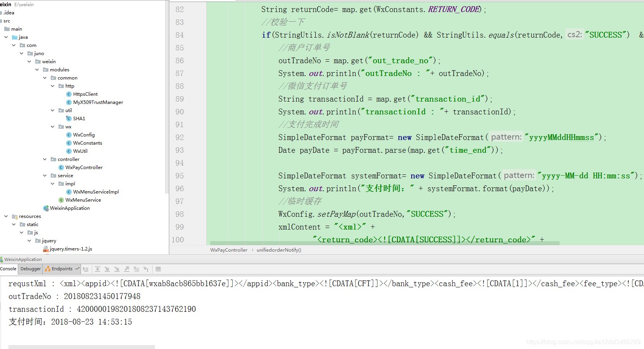The width and height of the screenshot is (644, 349).
Task: Select main folder in project tree
Action: click(17, 29)
